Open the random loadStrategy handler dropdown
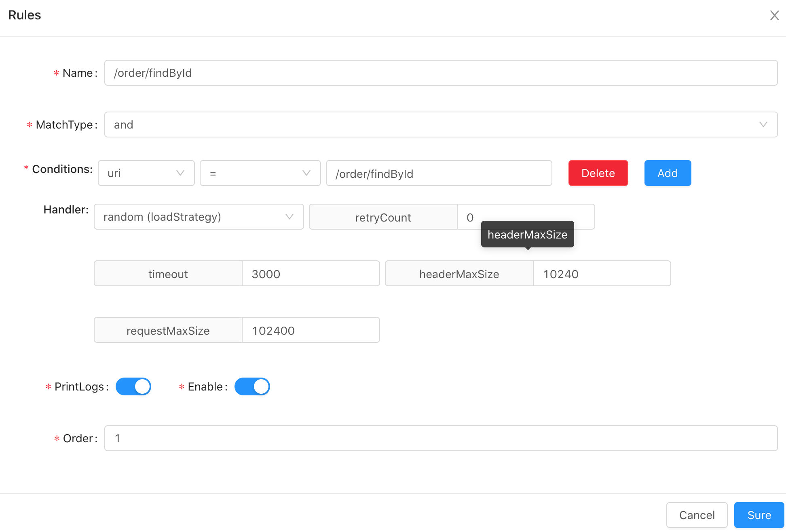 (199, 217)
